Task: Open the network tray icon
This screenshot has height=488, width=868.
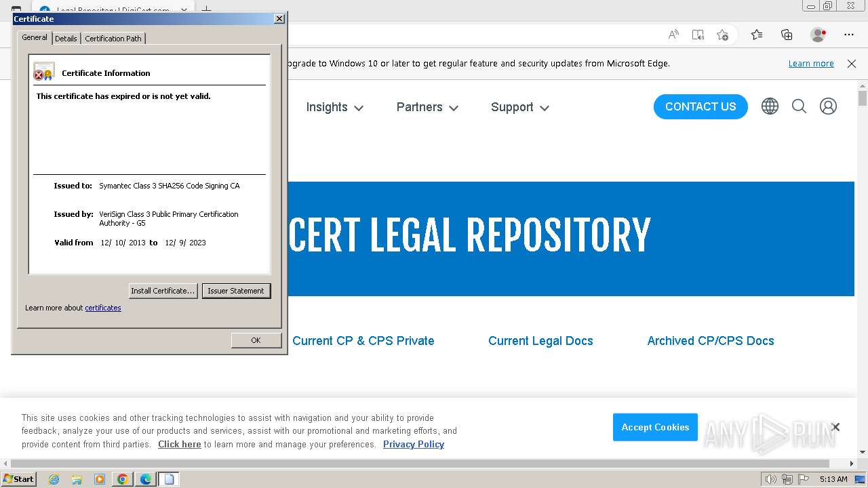Action: (x=787, y=479)
